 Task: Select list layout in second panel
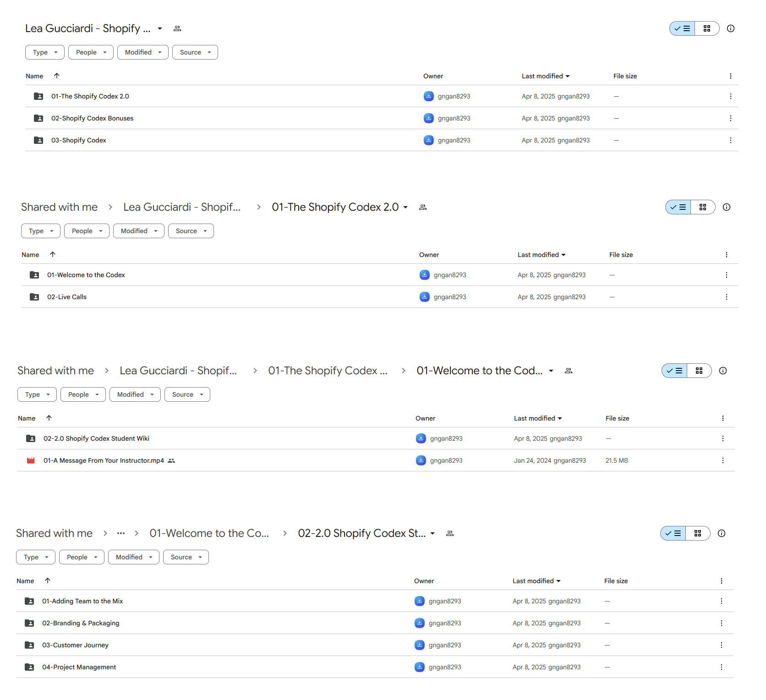(678, 207)
